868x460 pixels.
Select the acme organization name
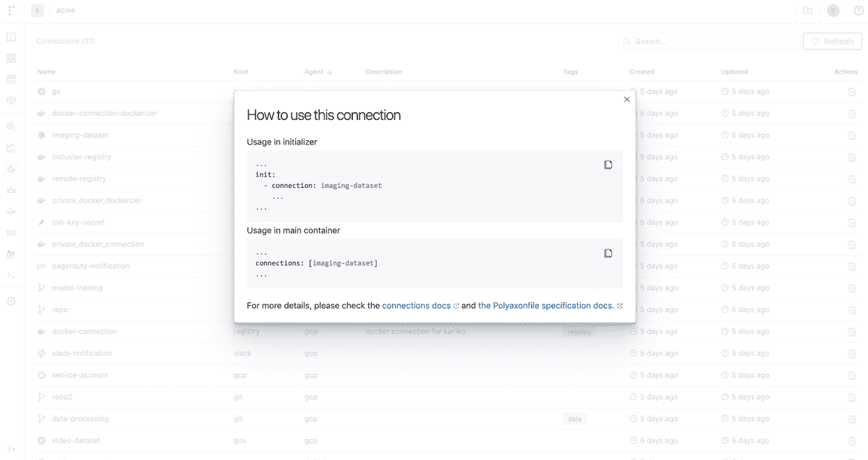click(66, 11)
